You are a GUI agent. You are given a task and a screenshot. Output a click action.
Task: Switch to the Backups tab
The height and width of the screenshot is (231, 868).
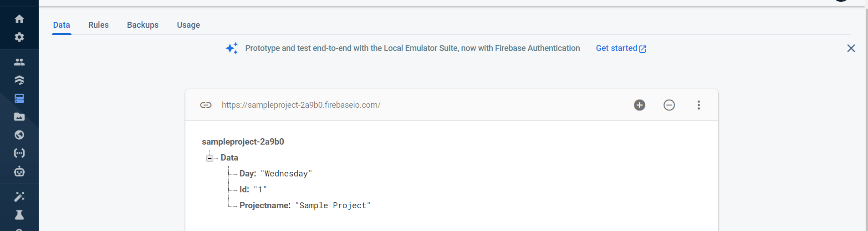(x=143, y=25)
